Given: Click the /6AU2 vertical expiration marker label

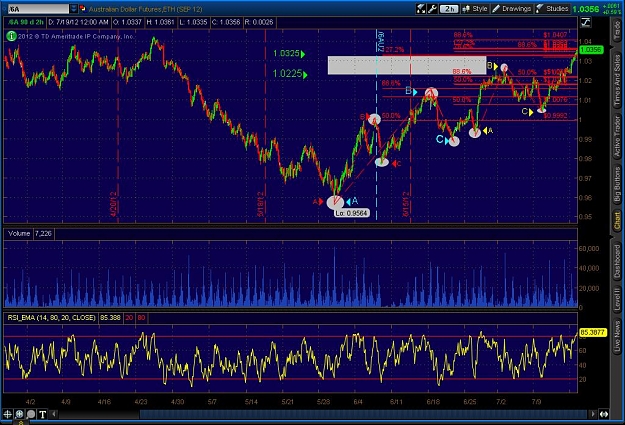Looking at the screenshot, I should point(380,42).
